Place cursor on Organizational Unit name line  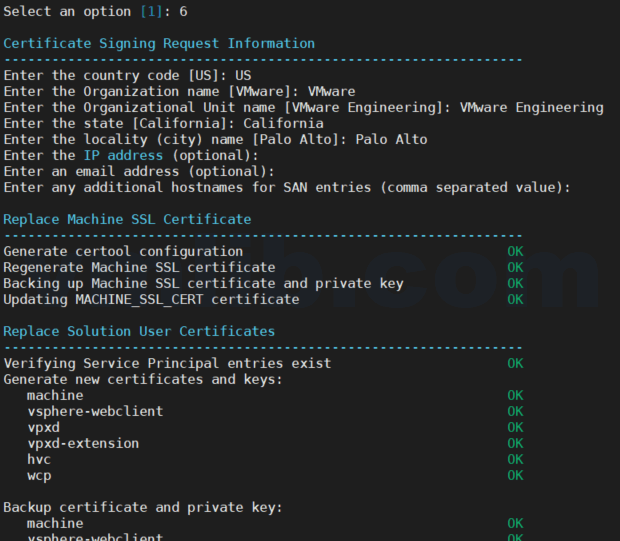(x=303, y=107)
